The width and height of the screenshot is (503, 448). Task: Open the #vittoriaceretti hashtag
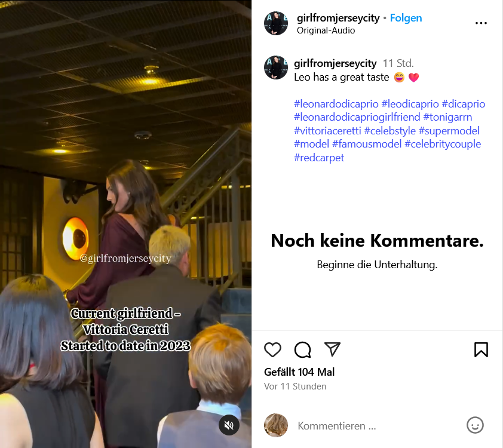pos(327,131)
